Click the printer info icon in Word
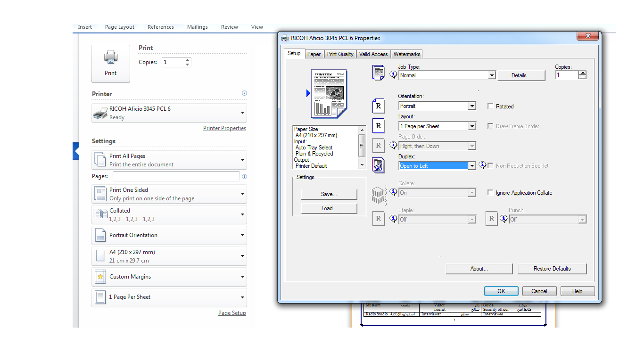This screenshot has height=362, width=644. [x=244, y=93]
